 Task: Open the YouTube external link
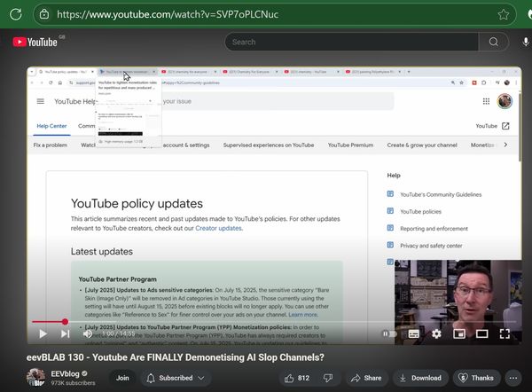coord(493,126)
